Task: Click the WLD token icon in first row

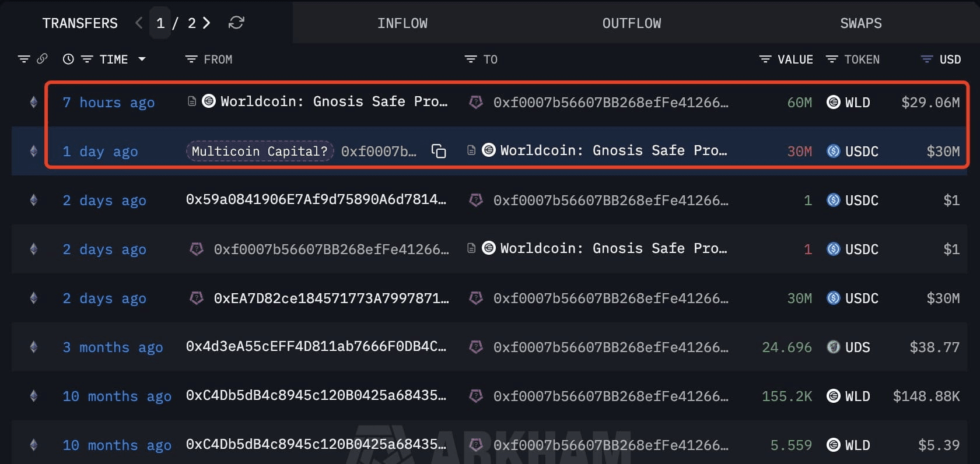Action: [834, 102]
